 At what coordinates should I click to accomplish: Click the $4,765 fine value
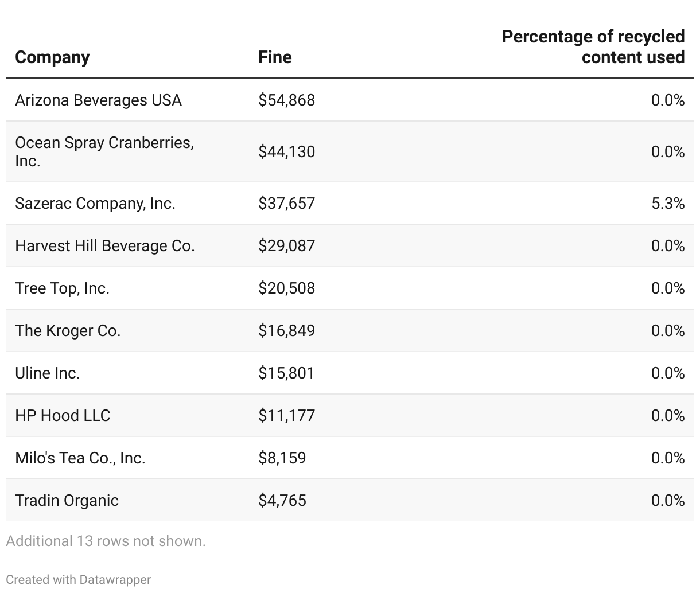[x=282, y=501]
